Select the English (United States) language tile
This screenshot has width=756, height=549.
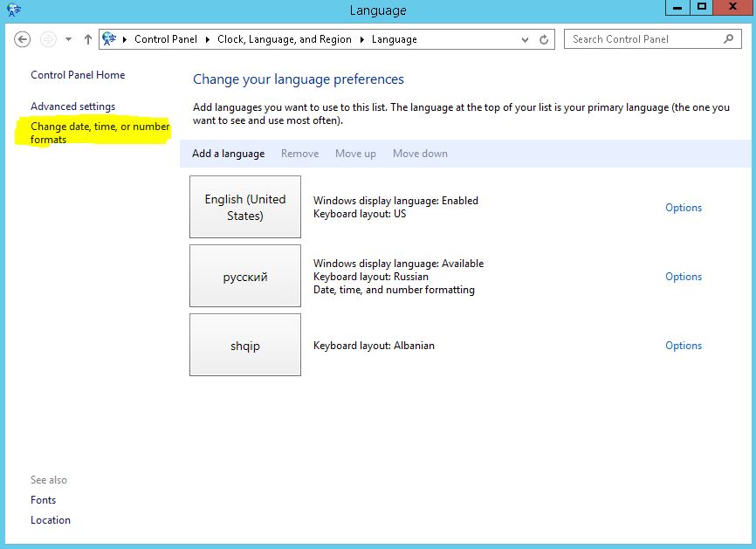[245, 207]
